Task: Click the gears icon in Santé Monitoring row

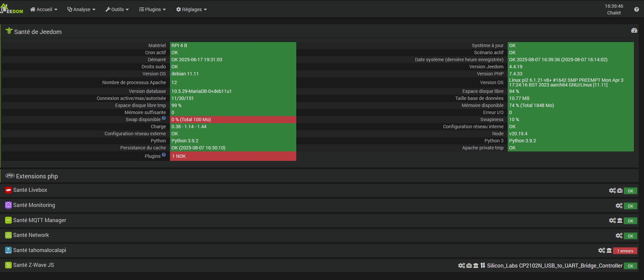Action: click(619, 206)
